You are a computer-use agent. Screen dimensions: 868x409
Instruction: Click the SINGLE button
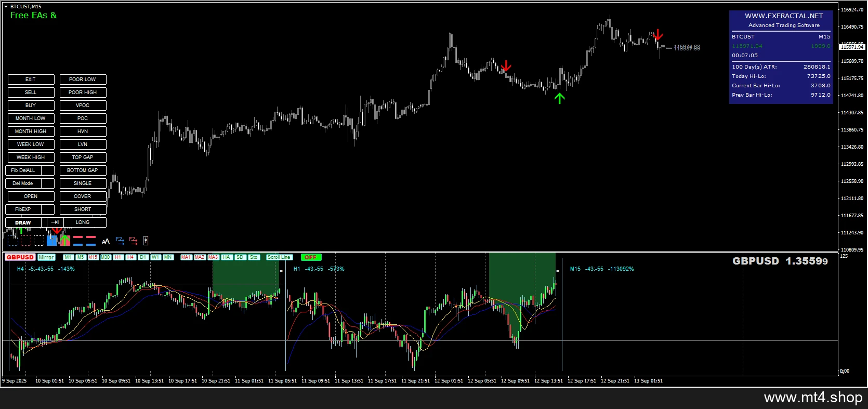(x=83, y=183)
